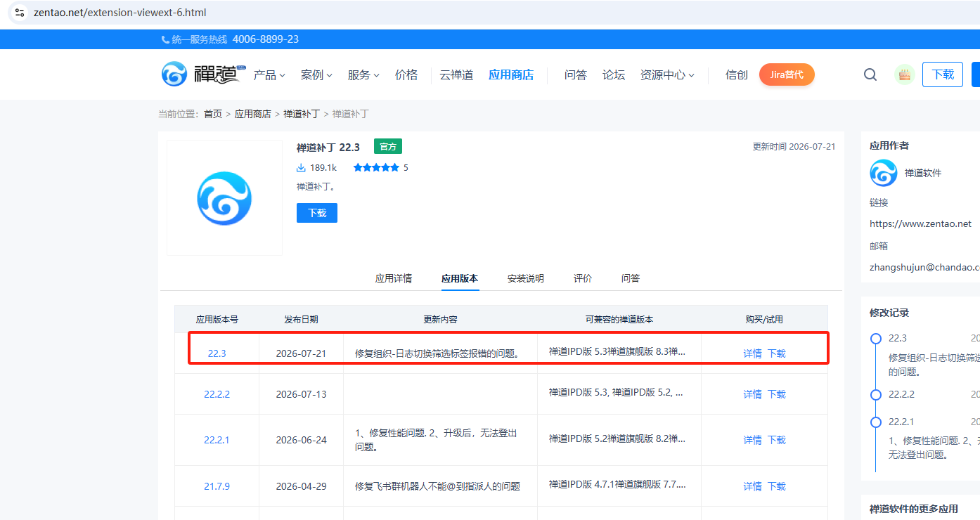Click the 禅道软件 author name
980x520 pixels.
(923, 173)
